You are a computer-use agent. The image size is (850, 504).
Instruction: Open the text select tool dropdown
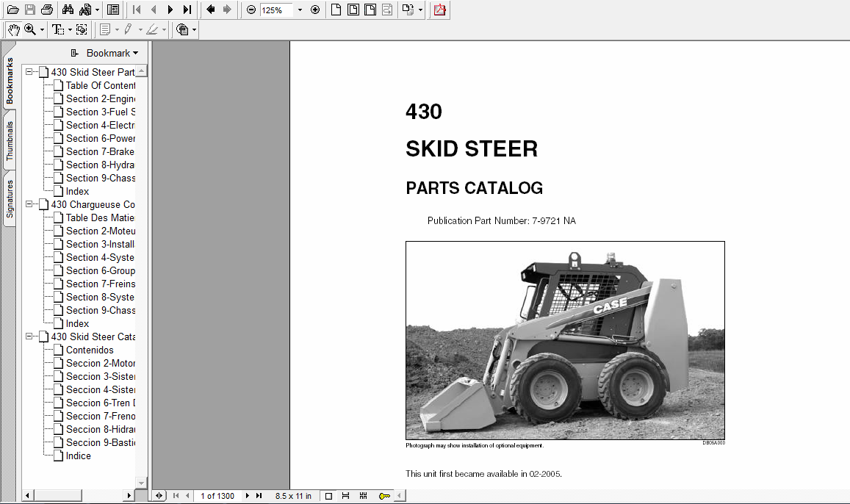70,30
